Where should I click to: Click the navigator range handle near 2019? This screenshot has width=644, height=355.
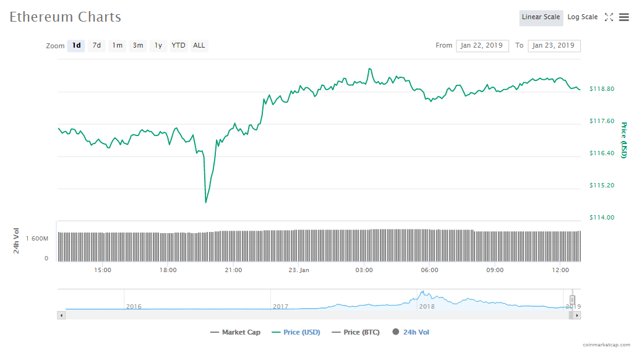(572, 300)
